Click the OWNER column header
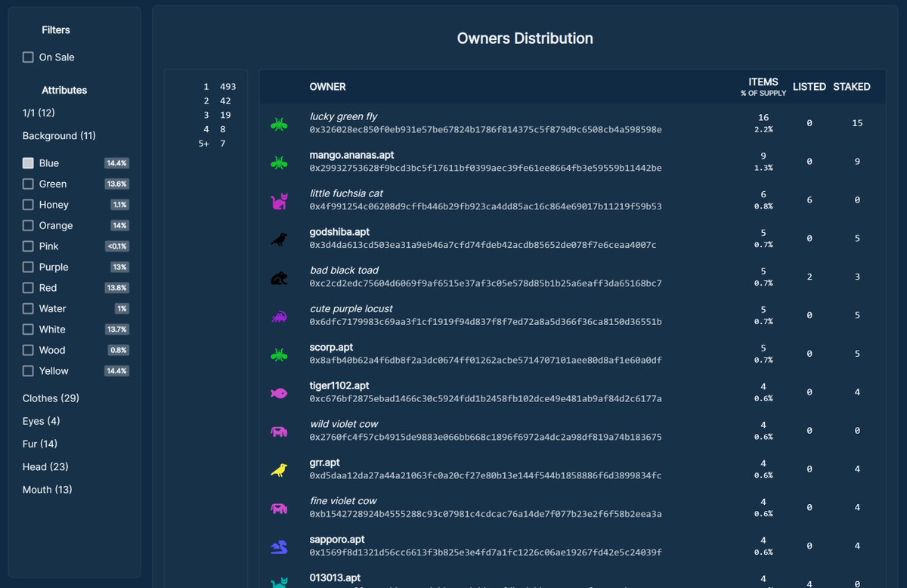907x588 pixels. [x=328, y=87]
